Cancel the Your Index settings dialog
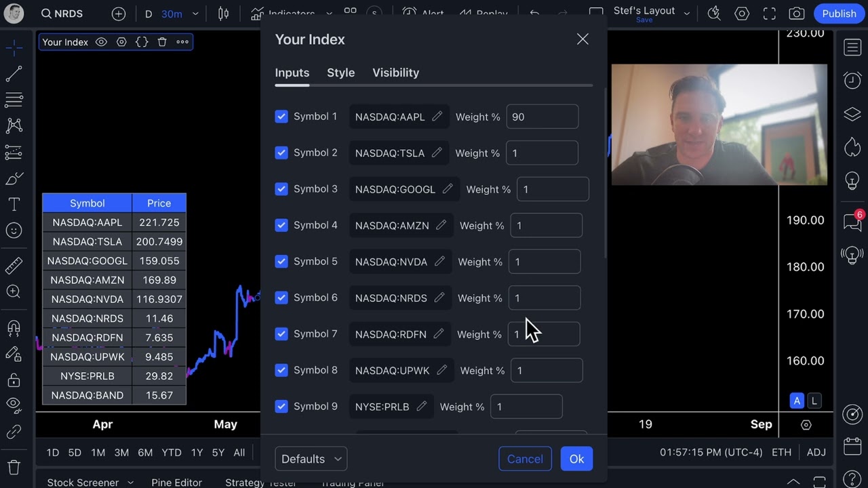Screen dimensions: 868x488 (526, 459)
